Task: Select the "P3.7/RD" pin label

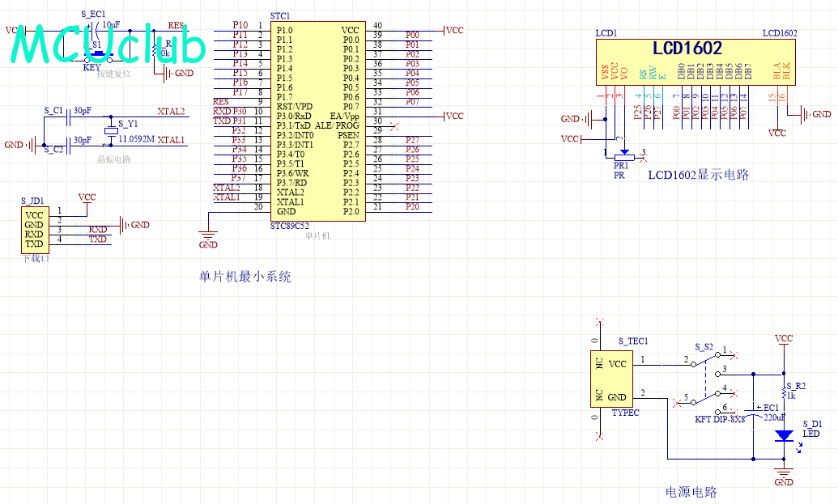Action: [x=291, y=183]
